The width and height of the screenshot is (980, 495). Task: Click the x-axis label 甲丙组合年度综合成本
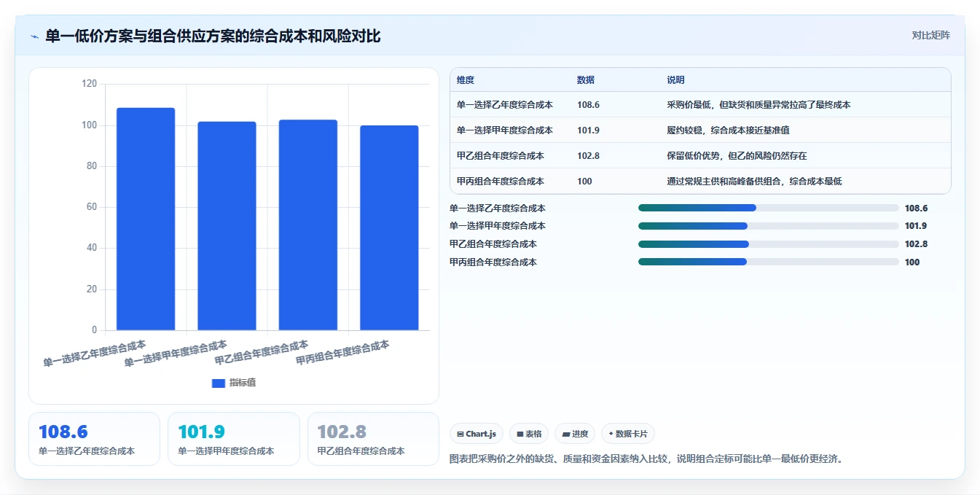(342, 352)
